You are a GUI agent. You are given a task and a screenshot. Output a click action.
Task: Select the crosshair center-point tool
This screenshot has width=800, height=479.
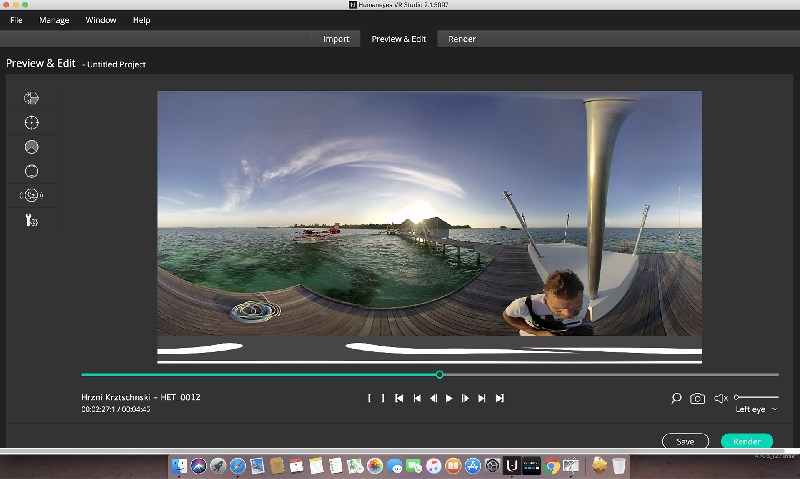[32, 122]
